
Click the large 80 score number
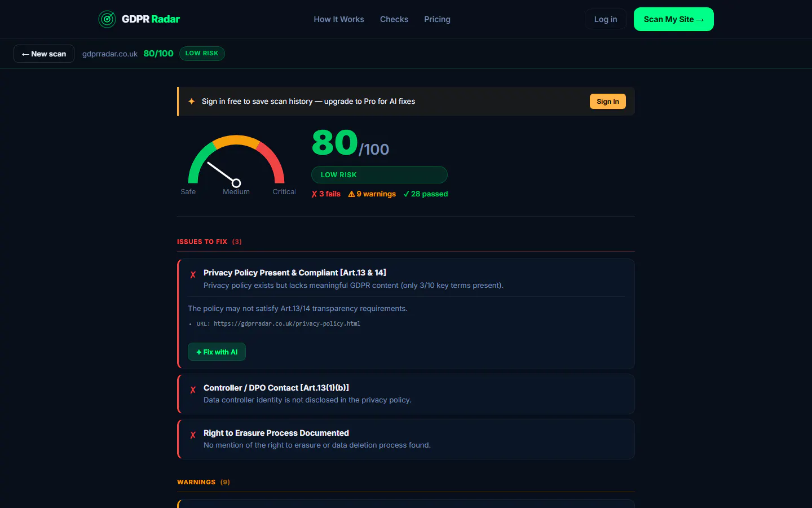[x=335, y=142]
